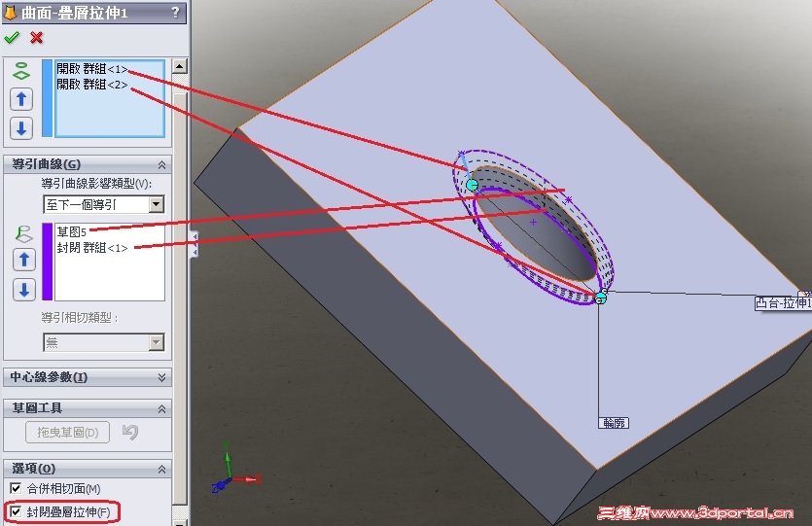Click the lower cyan connector point on loft

pyautogui.click(x=601, y=299)
